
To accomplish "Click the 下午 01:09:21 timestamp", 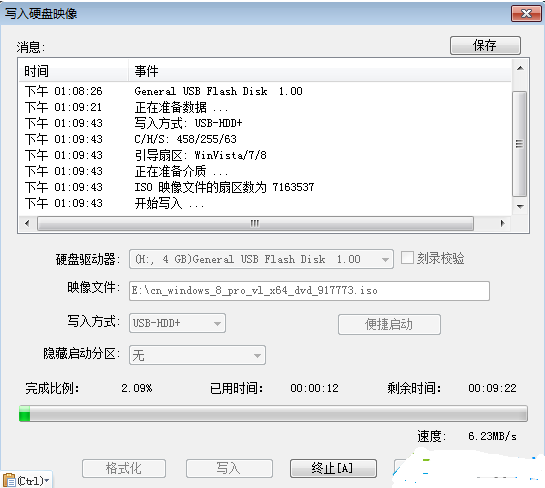I will [x=64, y=107].
